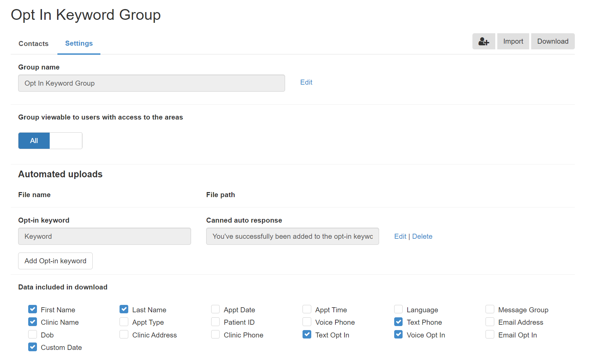This screenshot has height=364, width=597.
Task: Switch to the Settings tab
Action: coord(79,43)
